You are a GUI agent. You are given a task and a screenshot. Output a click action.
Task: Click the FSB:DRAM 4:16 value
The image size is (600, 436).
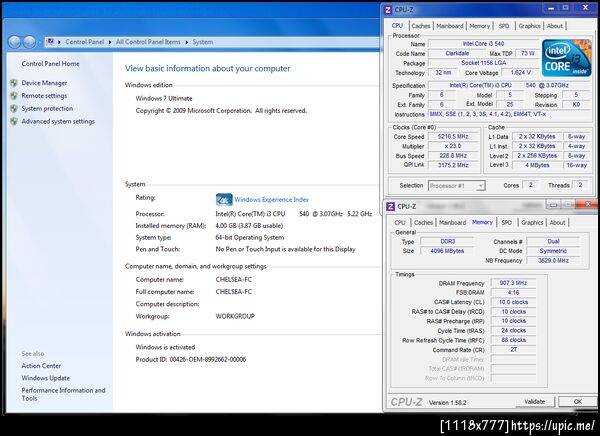[513, 292]
